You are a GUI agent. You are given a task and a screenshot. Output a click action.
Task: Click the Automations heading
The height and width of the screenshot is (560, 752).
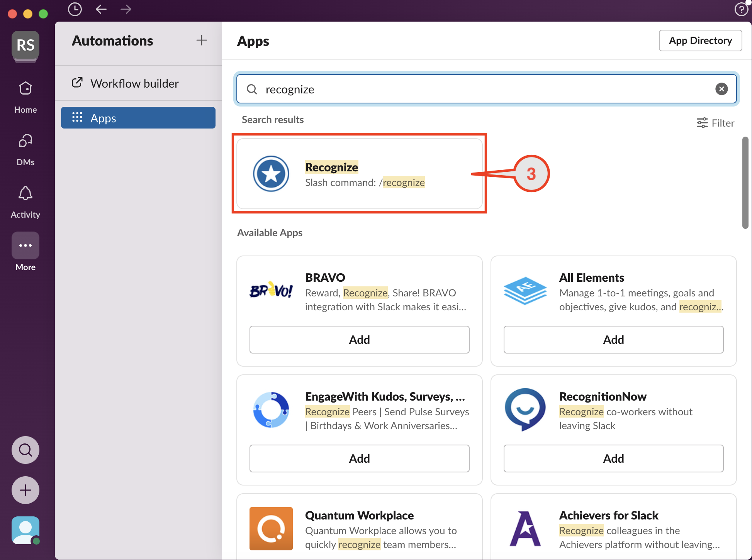(112, 41)
